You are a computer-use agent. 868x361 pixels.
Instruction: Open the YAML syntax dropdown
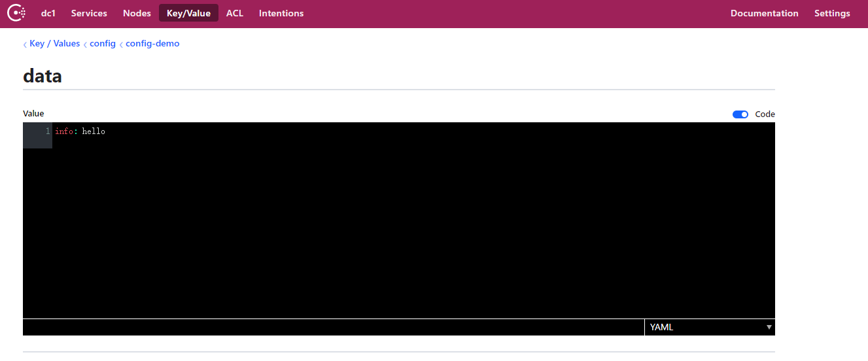click(x=710, y=327)
